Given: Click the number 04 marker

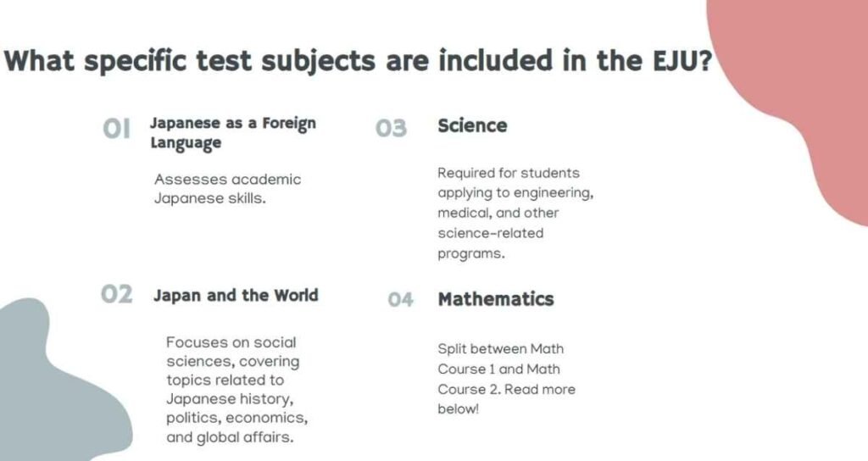Looking at the screenshot, I should point(401,299).
